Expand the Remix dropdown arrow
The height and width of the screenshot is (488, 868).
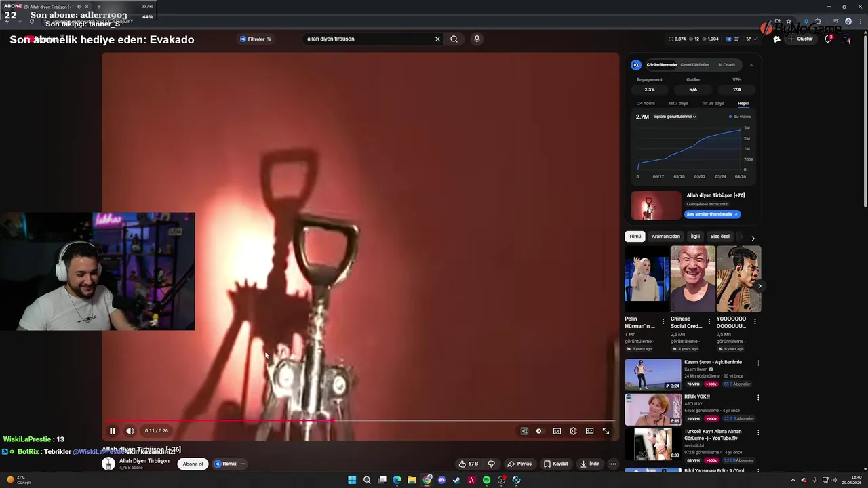(243, 464)
